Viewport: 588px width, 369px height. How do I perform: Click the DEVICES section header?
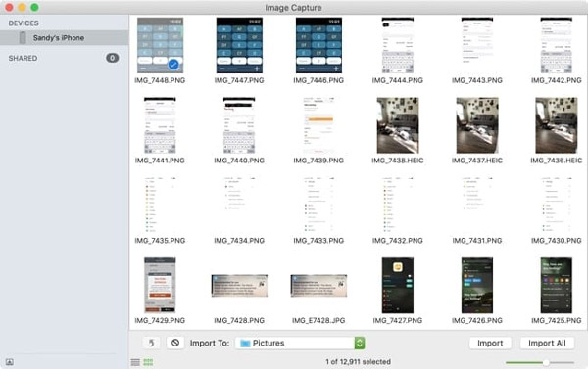24,23
